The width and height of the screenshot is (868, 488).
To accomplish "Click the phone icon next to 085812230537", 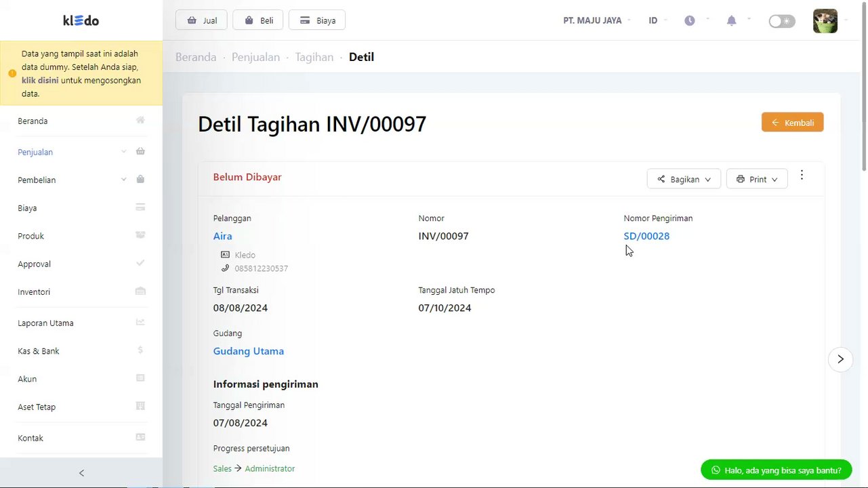I will pyautogui.click(x=225, y=268).
